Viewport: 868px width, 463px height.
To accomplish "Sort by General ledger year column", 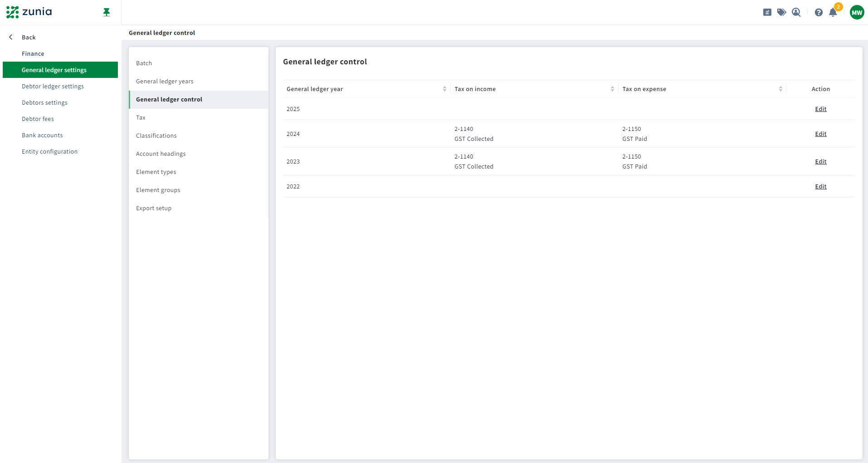I will point(444,89).
